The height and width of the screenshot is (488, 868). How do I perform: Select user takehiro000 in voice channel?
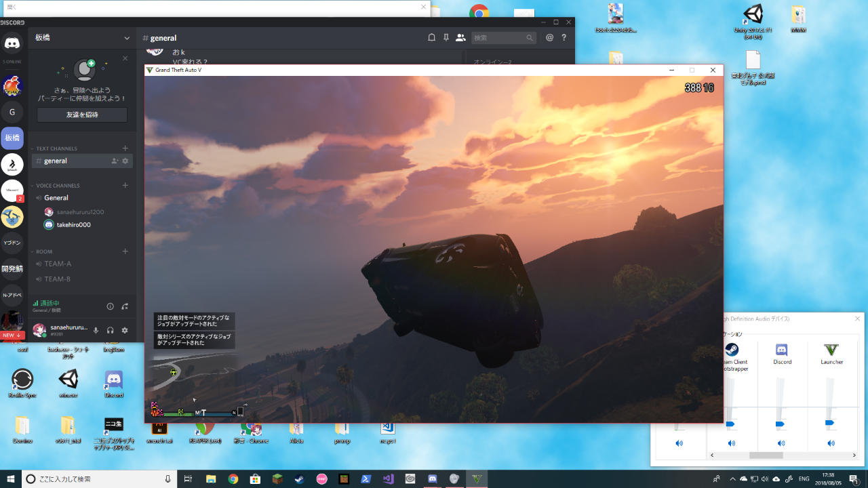pyautogui.click(x=73, y=225)
